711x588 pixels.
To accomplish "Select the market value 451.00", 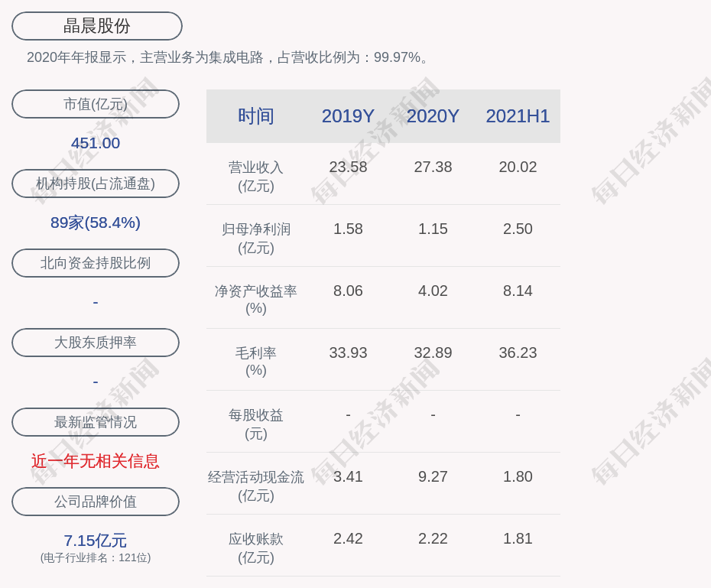I will tap(96, 143).
